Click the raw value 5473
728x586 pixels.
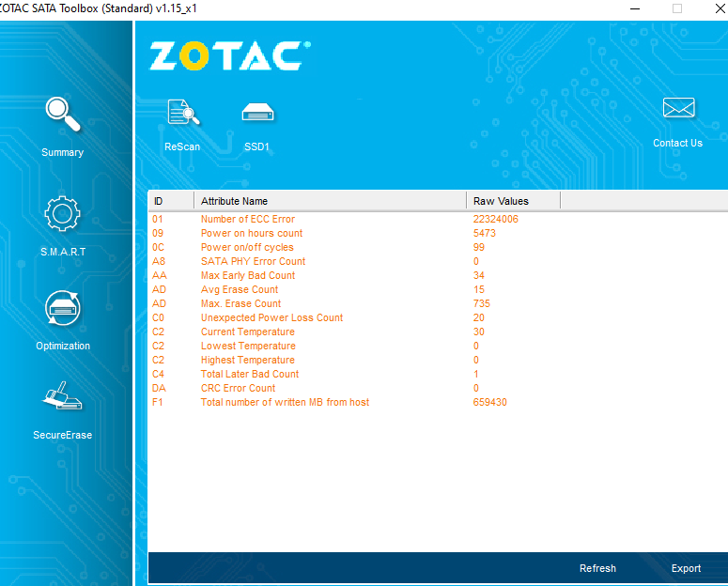tap(485, 233)
